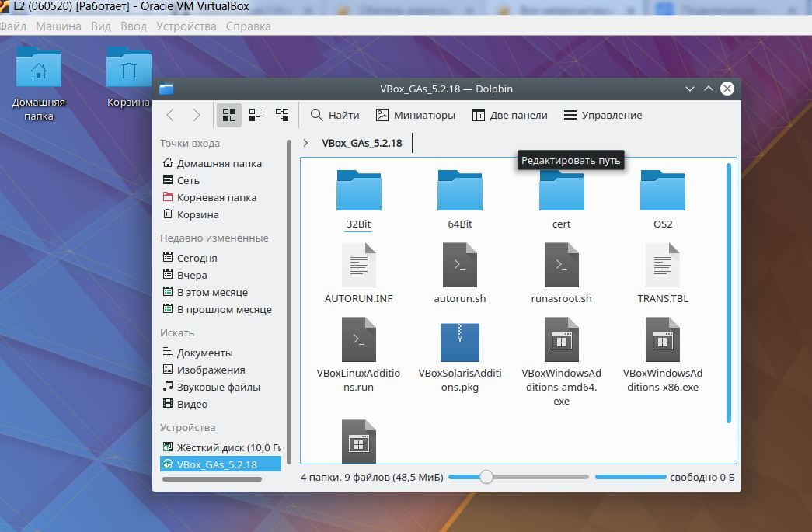Image resolution: width=812 pixels, height=532 pixels.
Task: Toggle Миниатюры previews
Action: 415,115
